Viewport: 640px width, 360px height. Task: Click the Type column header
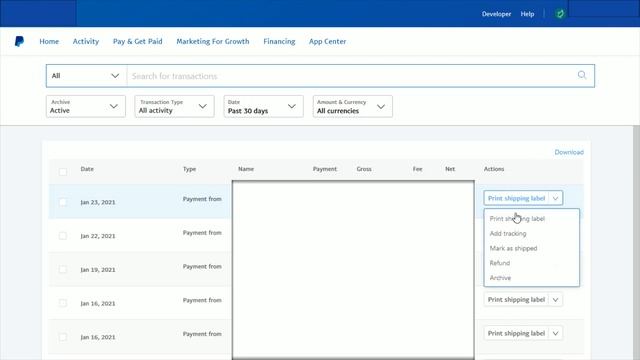[x=189, y=169]
